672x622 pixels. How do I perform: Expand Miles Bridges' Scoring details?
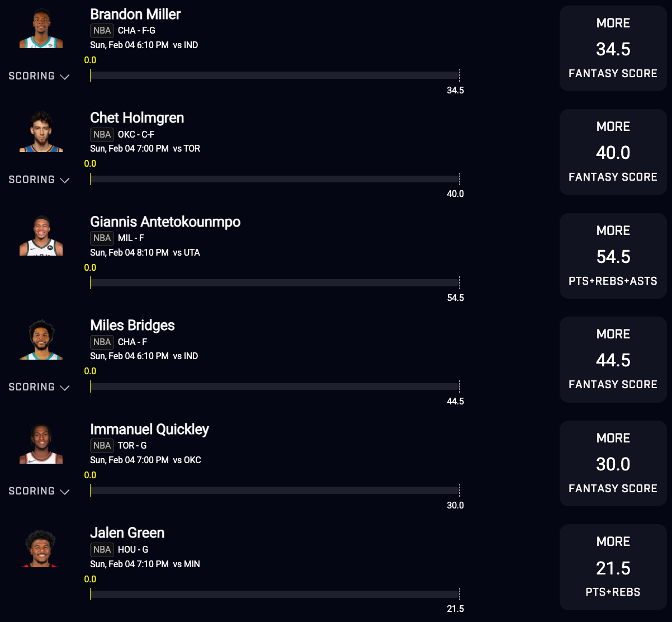pyautogui.click(x=39, y=387)
